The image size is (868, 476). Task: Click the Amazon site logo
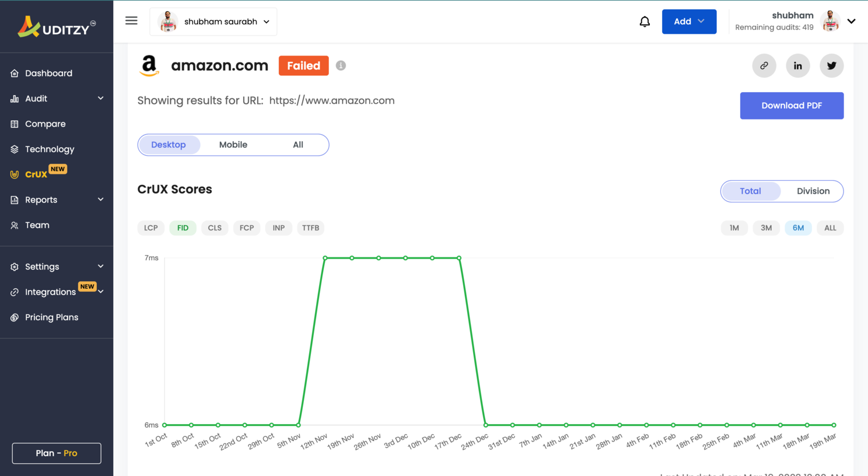pos(150,66)
